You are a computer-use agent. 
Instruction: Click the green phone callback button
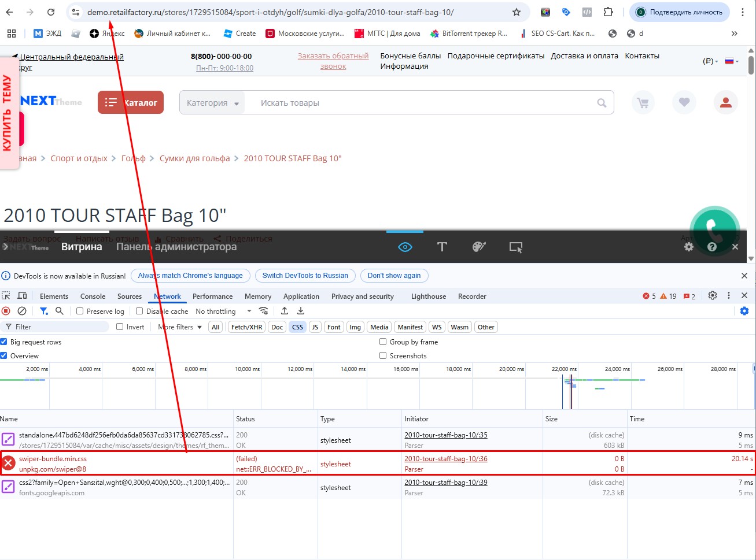point(714,231)
